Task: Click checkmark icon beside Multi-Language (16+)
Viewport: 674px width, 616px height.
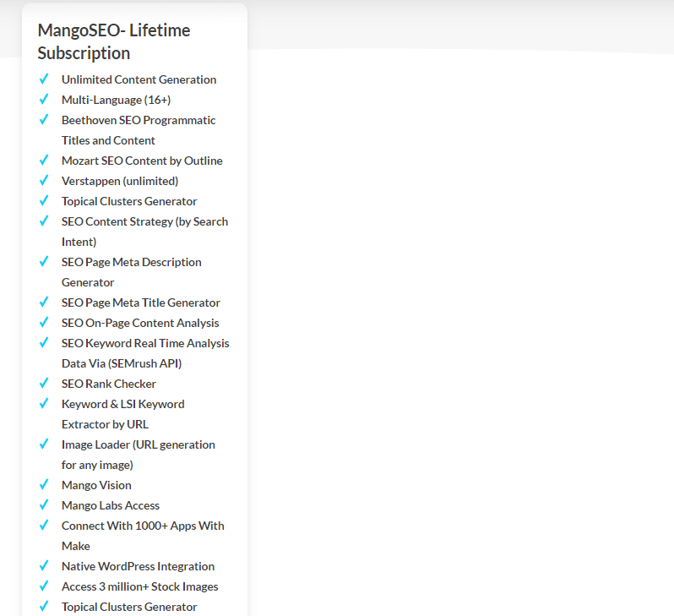Action: (44, 99)
